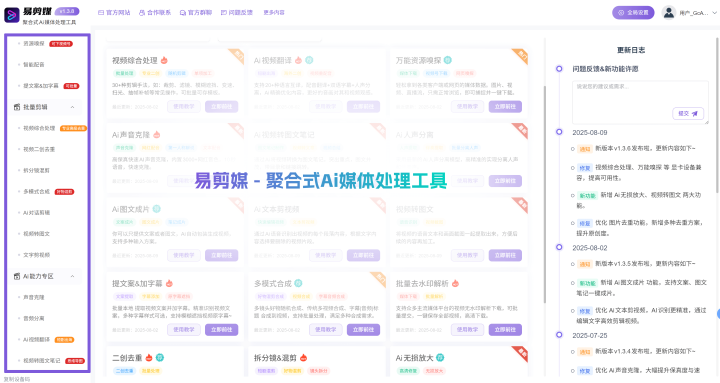Select 音频分离 in the sidebar
The width and height of the screenshot is (720, 383).
(34, 318)
